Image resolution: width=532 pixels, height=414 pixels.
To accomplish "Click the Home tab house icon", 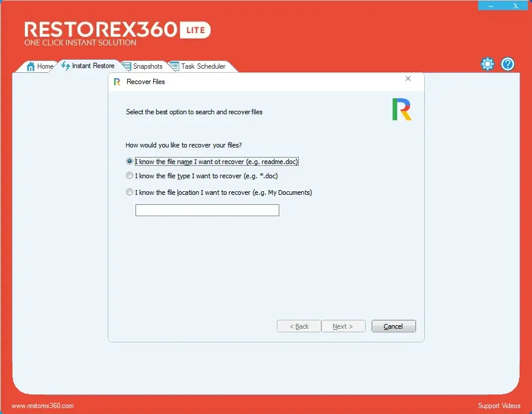I will tap(31, 66).
